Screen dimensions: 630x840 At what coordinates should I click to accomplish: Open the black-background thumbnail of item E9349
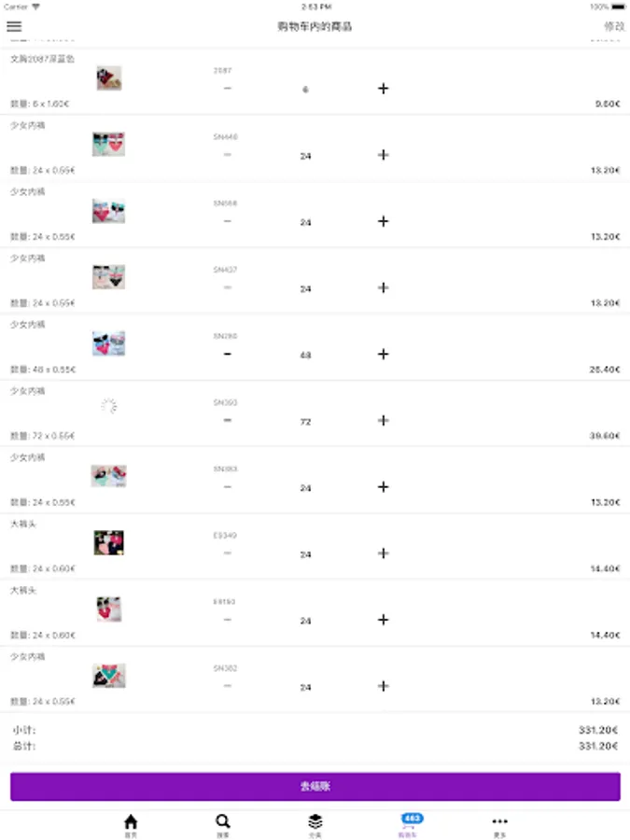click(x=109, y=542)
